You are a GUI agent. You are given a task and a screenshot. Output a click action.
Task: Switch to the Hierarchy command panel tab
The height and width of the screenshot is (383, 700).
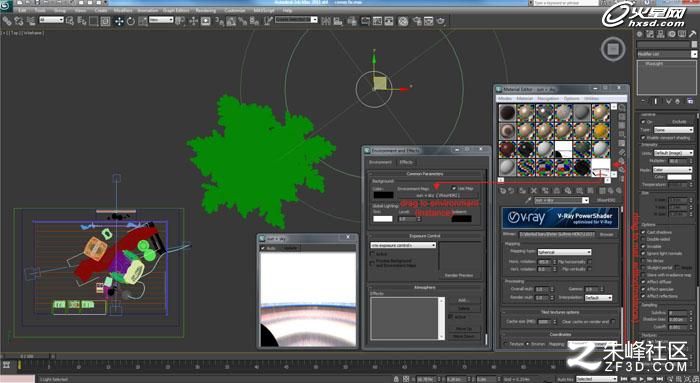tap(661, 34)
